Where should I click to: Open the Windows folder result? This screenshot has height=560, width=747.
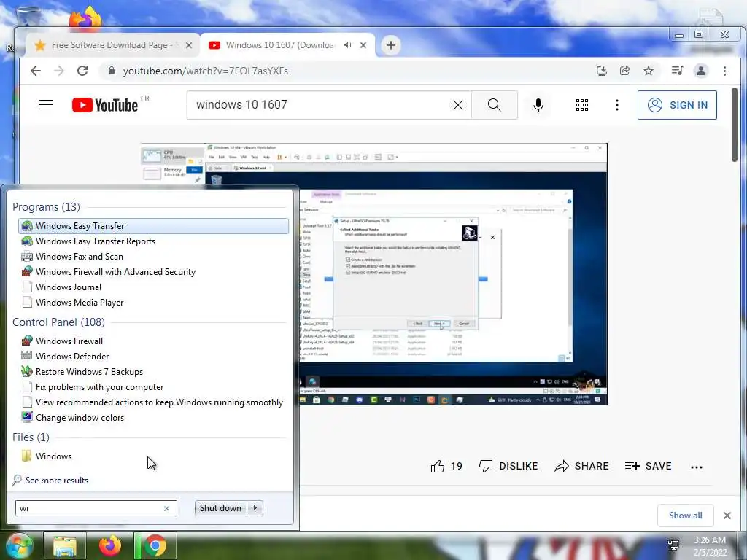tap(153, 456)
